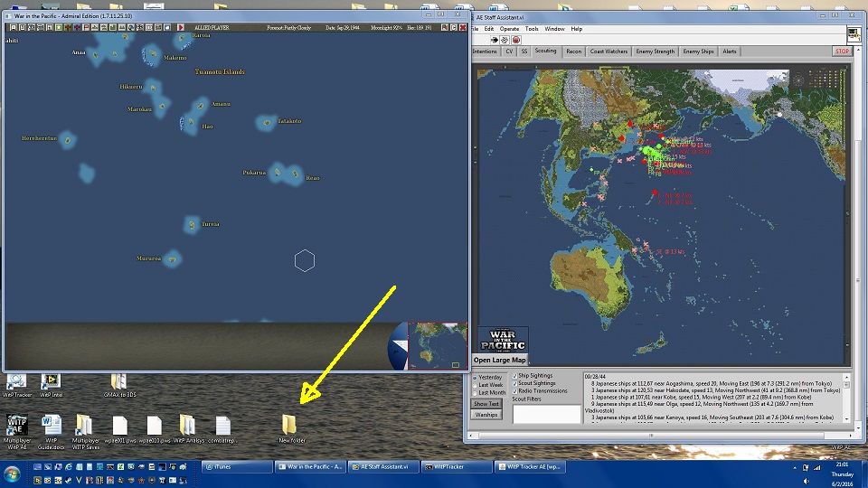Switch to the SS tab
Screen dimensions: 868x488
click(x=524, y=52)
